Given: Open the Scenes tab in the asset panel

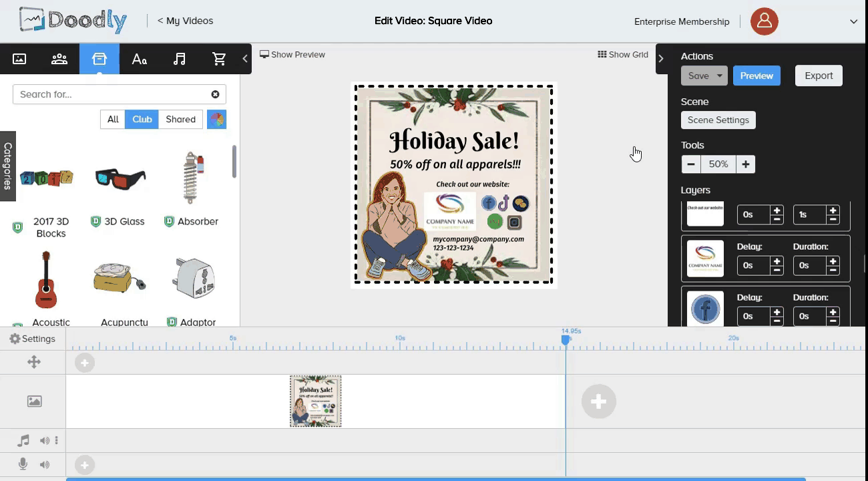Looking at the screenshot, I should [19, 59].
